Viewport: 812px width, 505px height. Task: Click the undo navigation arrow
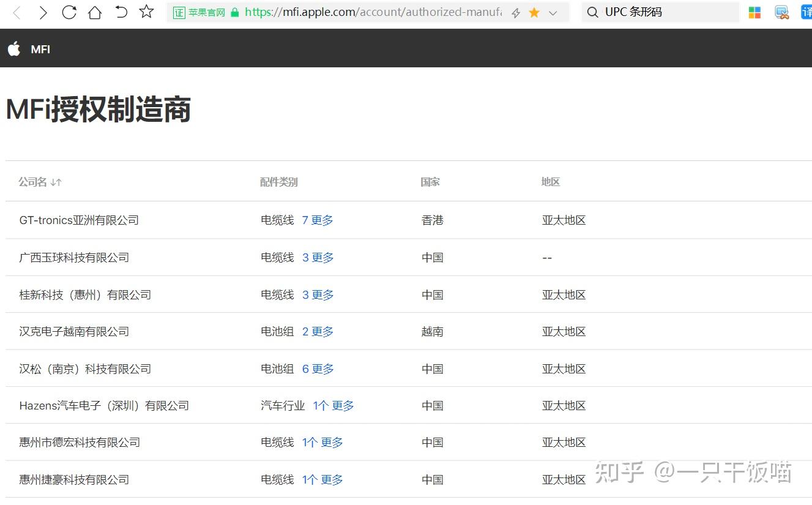click(121, 11)
